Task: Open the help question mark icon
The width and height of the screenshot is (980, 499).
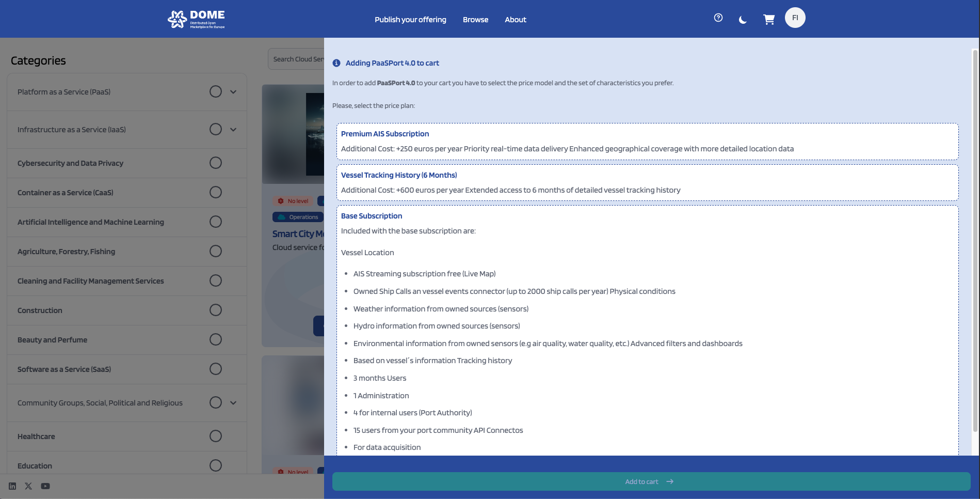Action: 718,18
